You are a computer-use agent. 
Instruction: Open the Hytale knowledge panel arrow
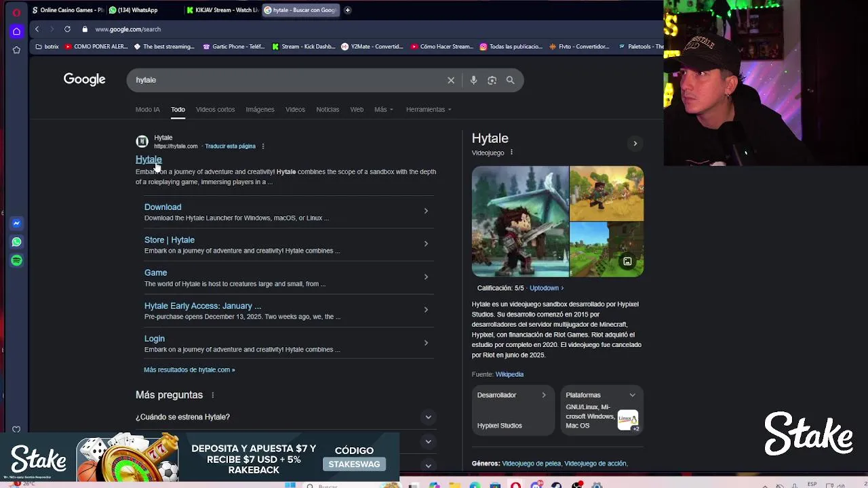(635, 143)
